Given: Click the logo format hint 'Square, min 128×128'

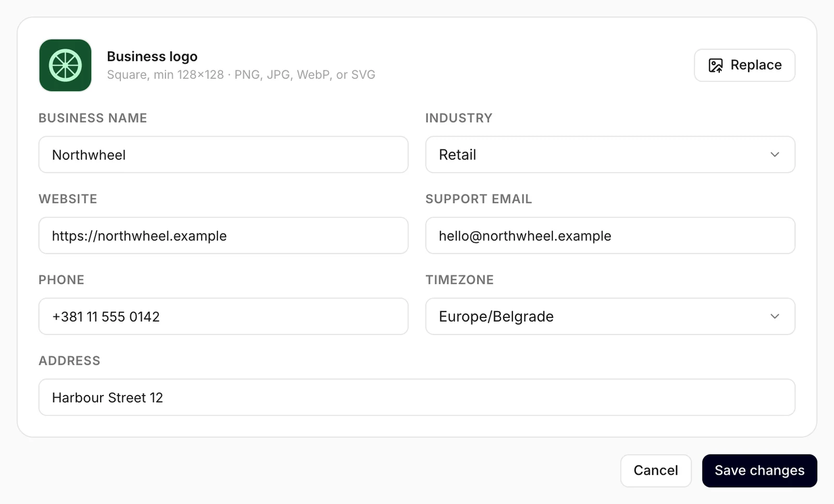Looking at the screenshot, I should click(165, 75).
